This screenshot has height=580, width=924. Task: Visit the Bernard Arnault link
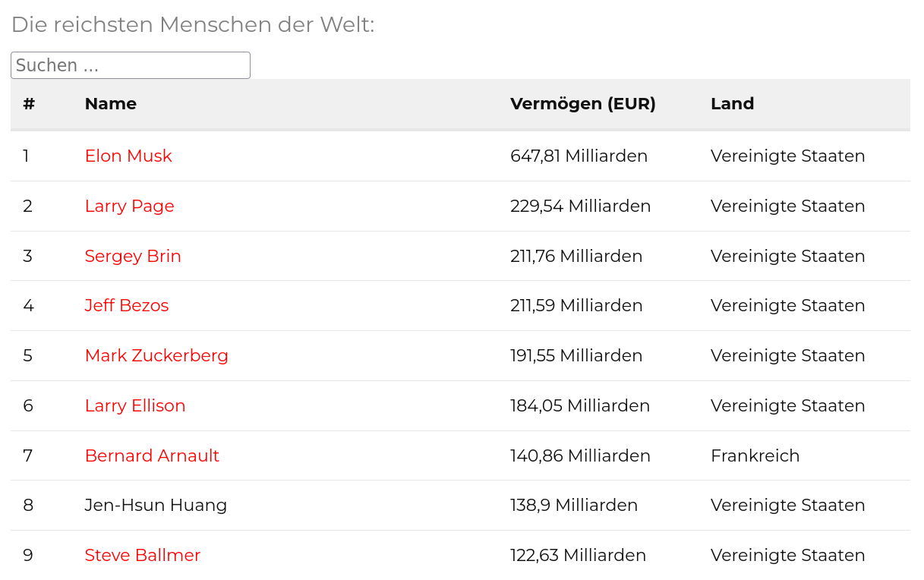(x=152, y=455)
